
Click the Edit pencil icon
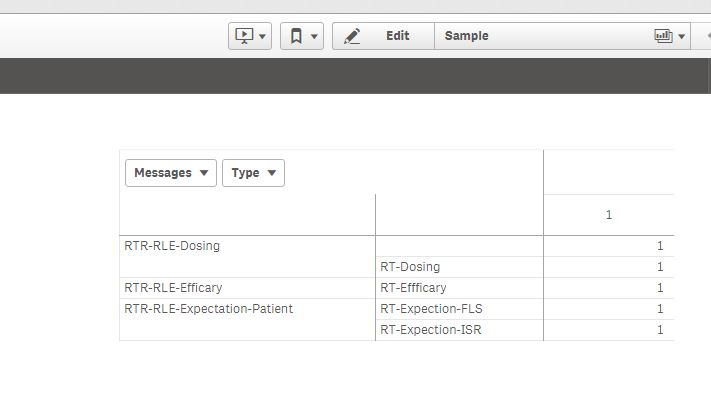[x=352, y=36]
